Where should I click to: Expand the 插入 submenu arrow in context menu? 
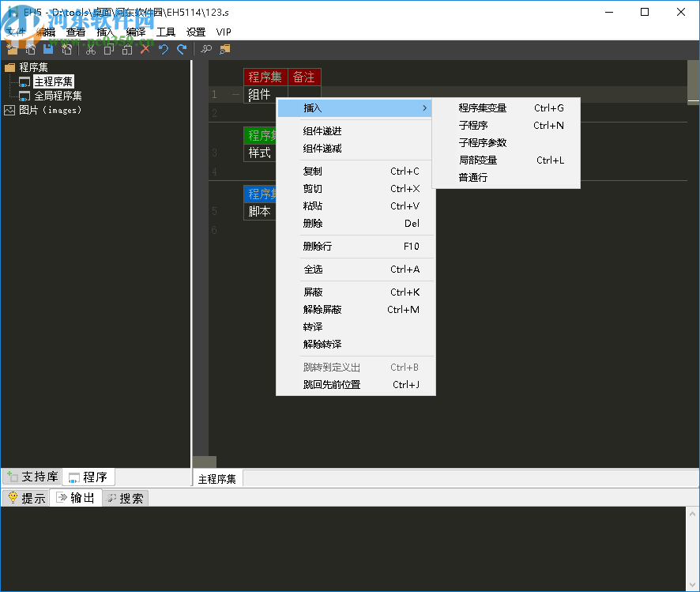click(424, 108)
